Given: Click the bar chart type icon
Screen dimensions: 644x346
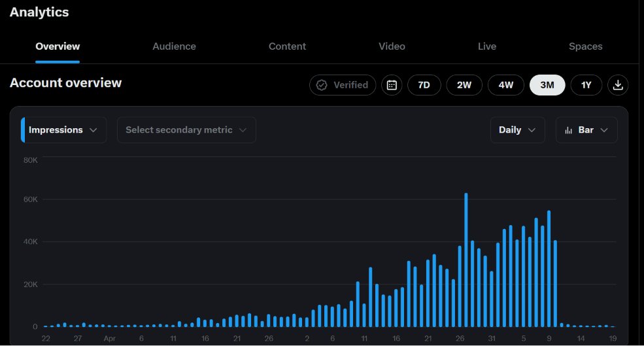Looking at the screenshot, I should click(x=568, y=130).
